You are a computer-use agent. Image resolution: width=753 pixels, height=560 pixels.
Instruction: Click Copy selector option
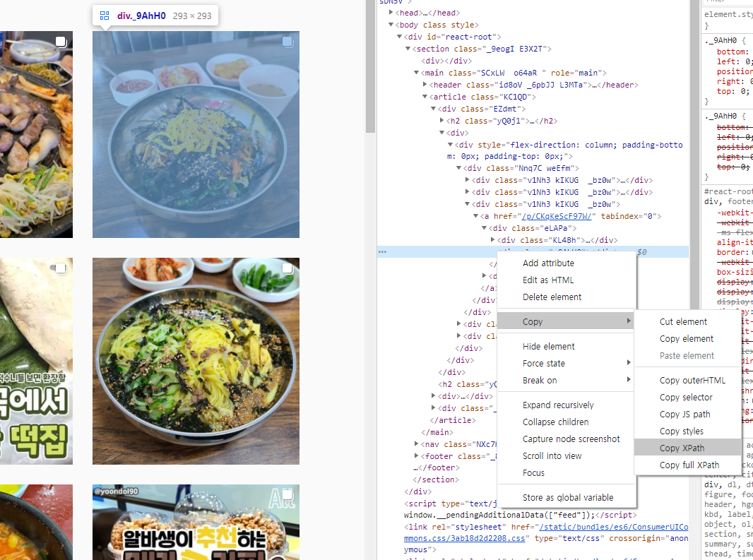(687, 397)
